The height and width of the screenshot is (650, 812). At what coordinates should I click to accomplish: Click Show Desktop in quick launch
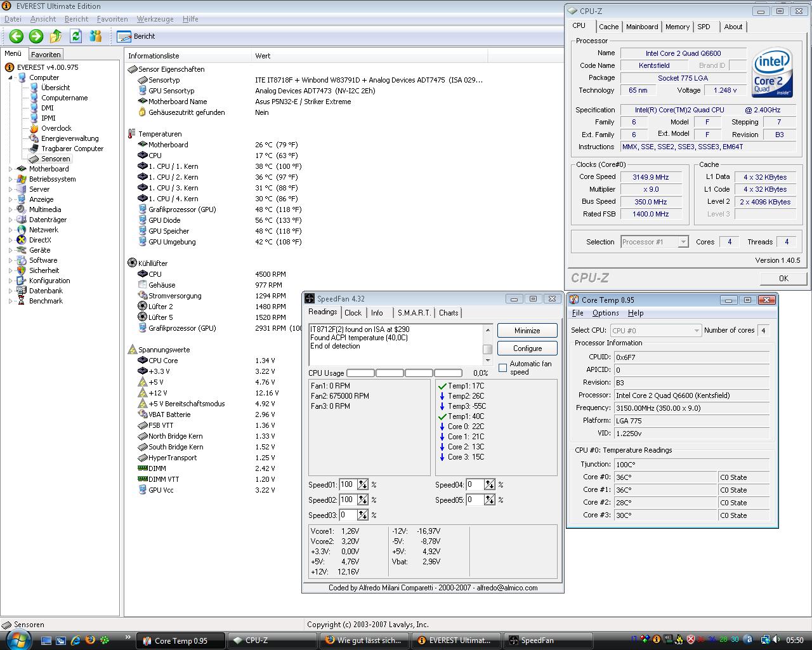coord(45,640)
